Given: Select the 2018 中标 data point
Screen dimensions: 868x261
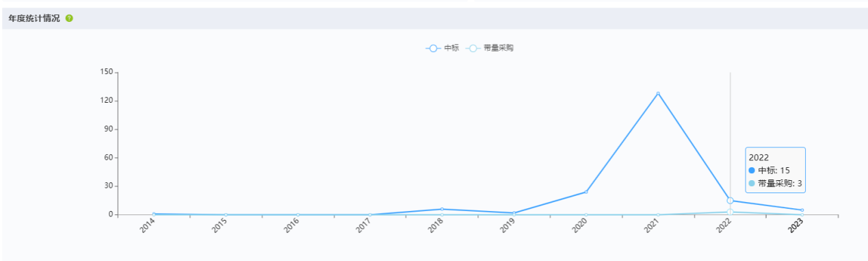Looking at the screenshot, I should click(442, 209).
